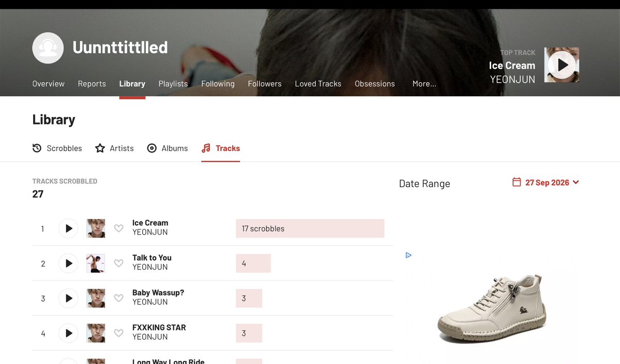Expand the More... profile menu

424,84
